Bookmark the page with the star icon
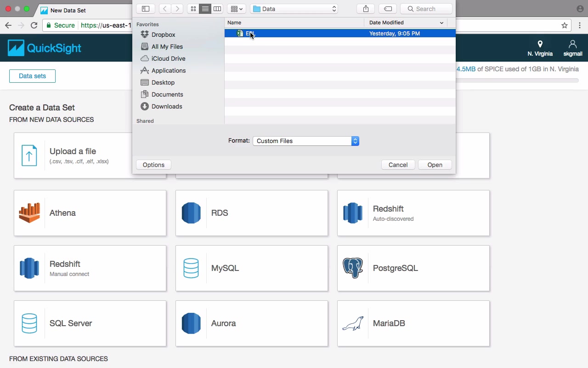The width and height of the screenshot is (588, 368). tap(565, 25)
